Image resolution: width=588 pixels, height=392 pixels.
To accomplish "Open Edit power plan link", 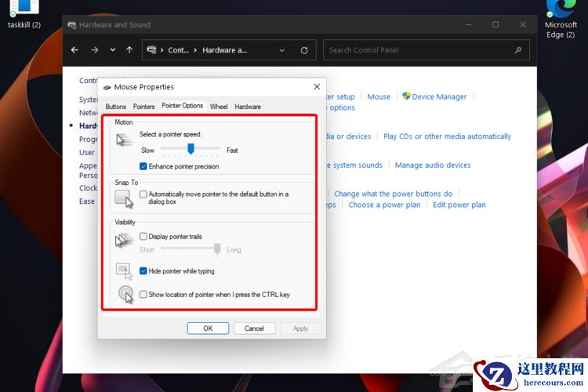I will coord(459,205).
